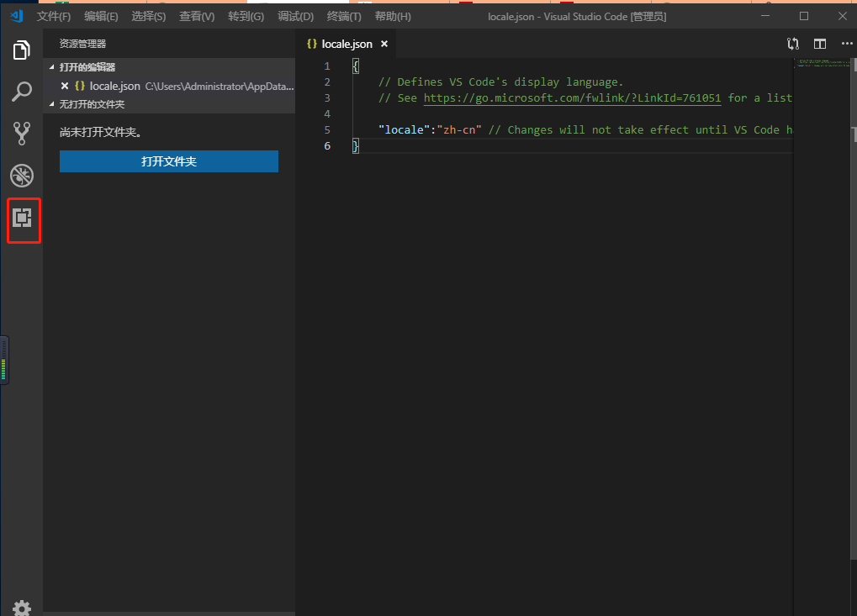This screenshot has height=616, width=857.
Task: Open the 帮助(H) menu
Action: pos(393,16)
